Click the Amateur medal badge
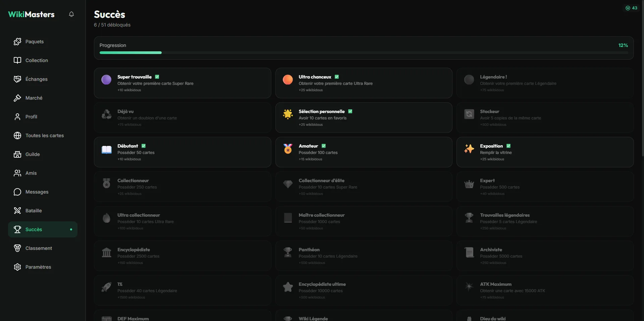This screenshot has width=644, height=321. click(288, 149)
